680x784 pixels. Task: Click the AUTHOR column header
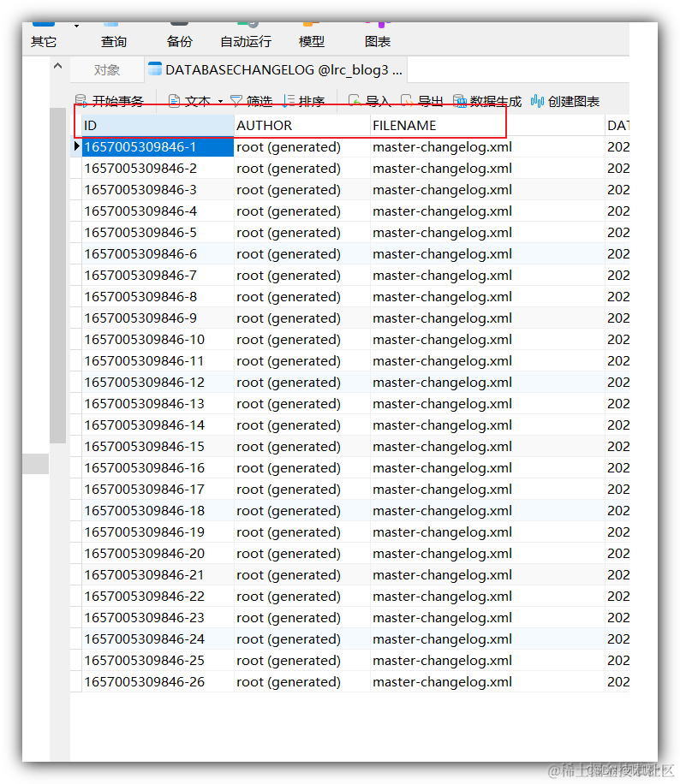[x=302, y=126]
